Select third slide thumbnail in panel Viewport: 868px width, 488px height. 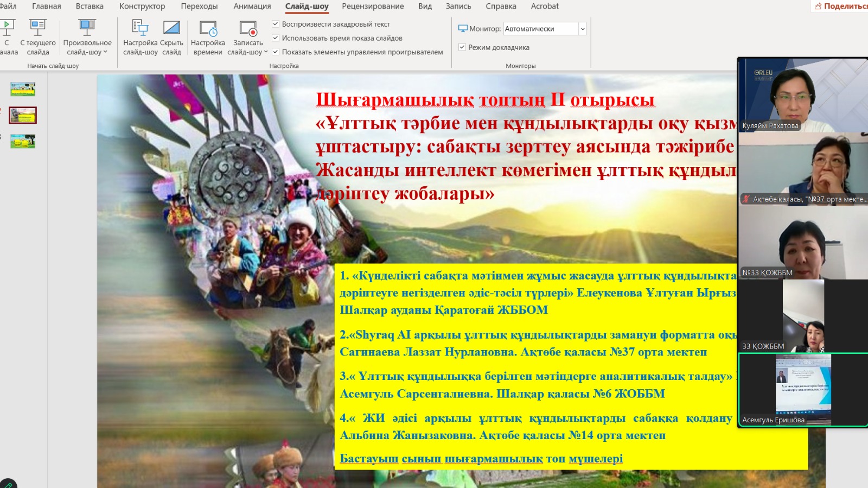pyautogui.click(x=23, y=141)
